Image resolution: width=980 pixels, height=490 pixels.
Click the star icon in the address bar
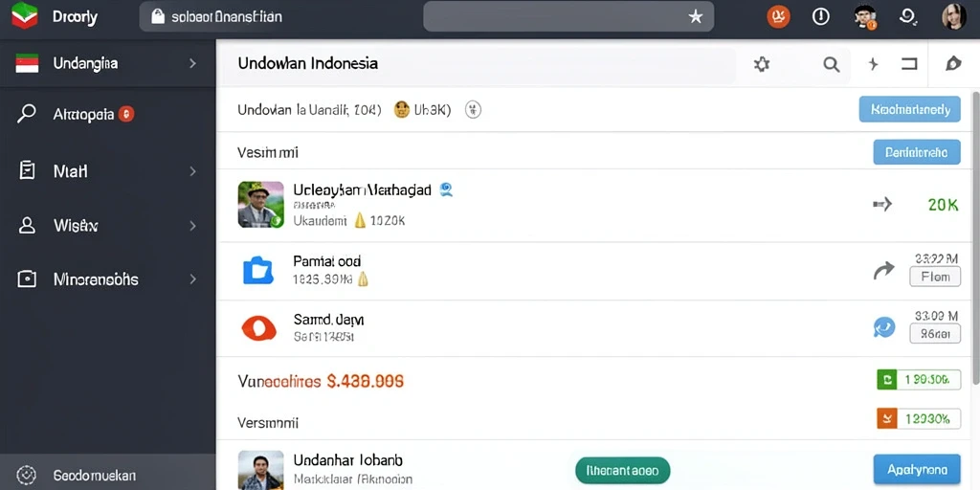[695, 17]
